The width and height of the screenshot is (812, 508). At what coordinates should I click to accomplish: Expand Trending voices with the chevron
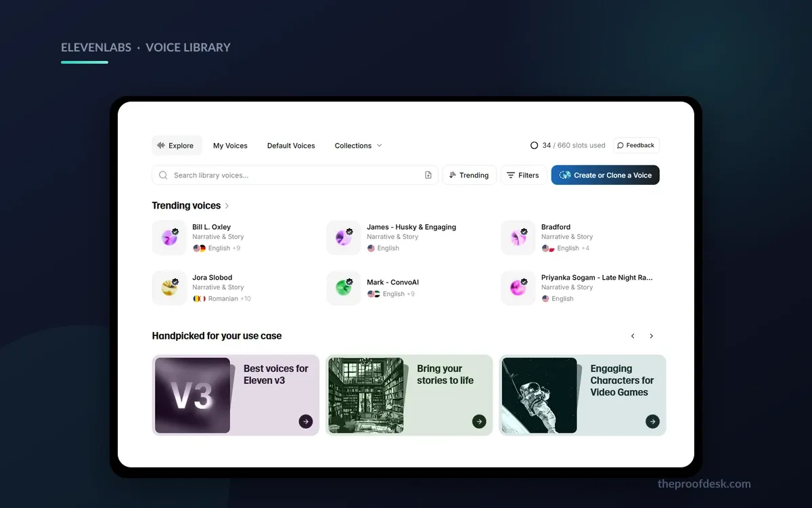pos(227,206)
